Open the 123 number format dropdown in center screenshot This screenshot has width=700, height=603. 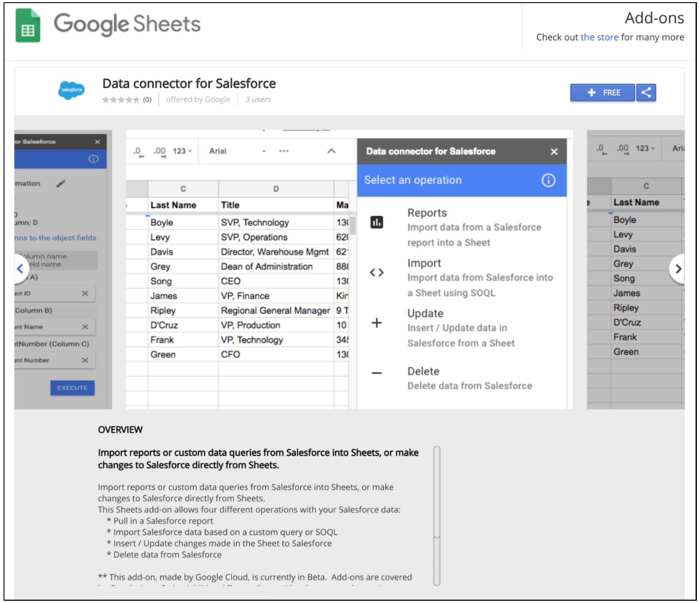tap(182, 151)
